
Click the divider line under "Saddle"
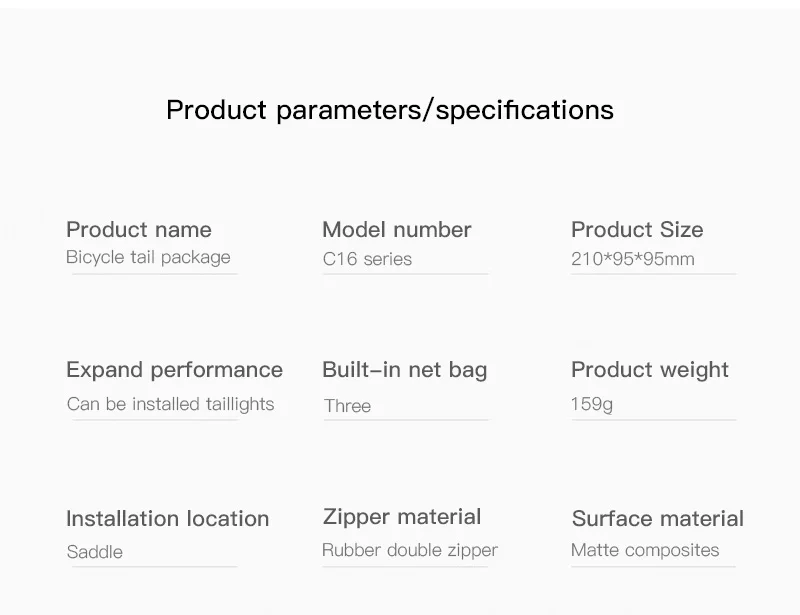point(152,567)
